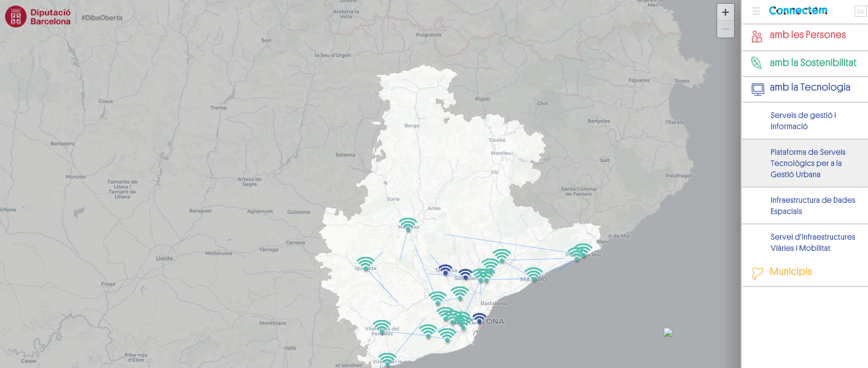The height and width of the screenshot is (368, 868).
Task: Open the CA language selector
Action: click(x=860, y=11)
